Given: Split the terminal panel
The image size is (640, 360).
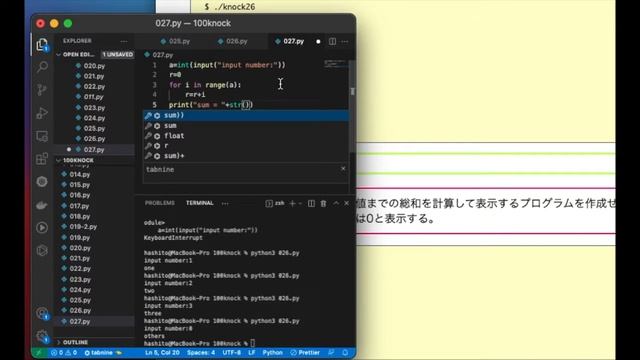Looking at the screenshot, I should click(x=311, y=203).
